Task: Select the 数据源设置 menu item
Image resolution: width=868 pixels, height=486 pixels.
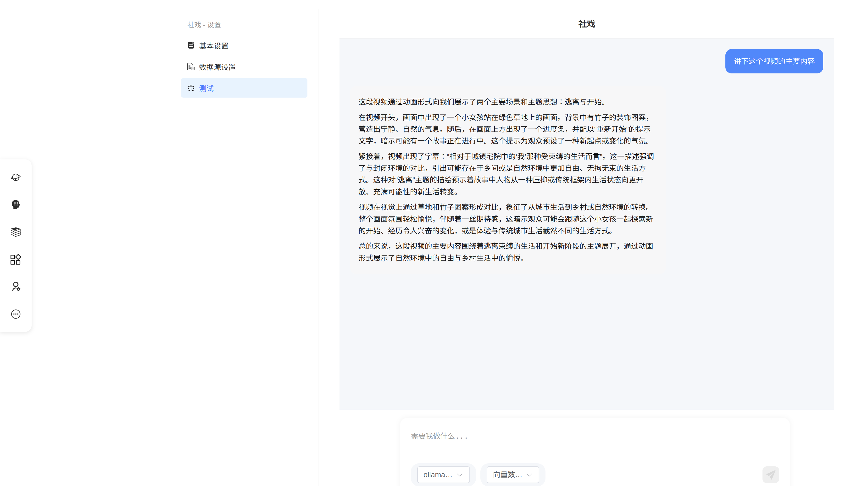Action: 217,67
